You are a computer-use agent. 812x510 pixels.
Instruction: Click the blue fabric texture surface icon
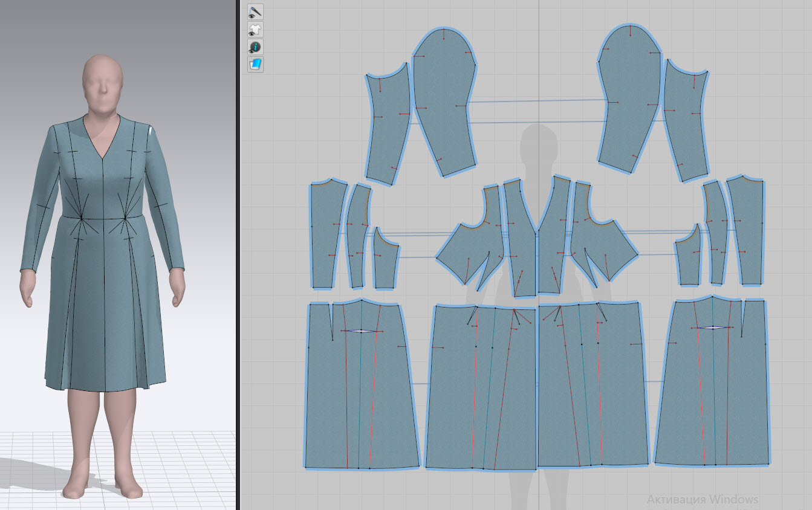tap(255, 64)
